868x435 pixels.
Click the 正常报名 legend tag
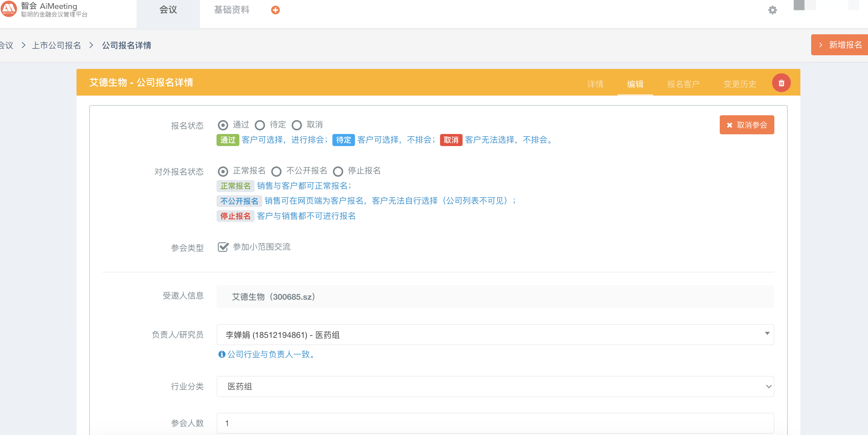[x=235, y=186]
